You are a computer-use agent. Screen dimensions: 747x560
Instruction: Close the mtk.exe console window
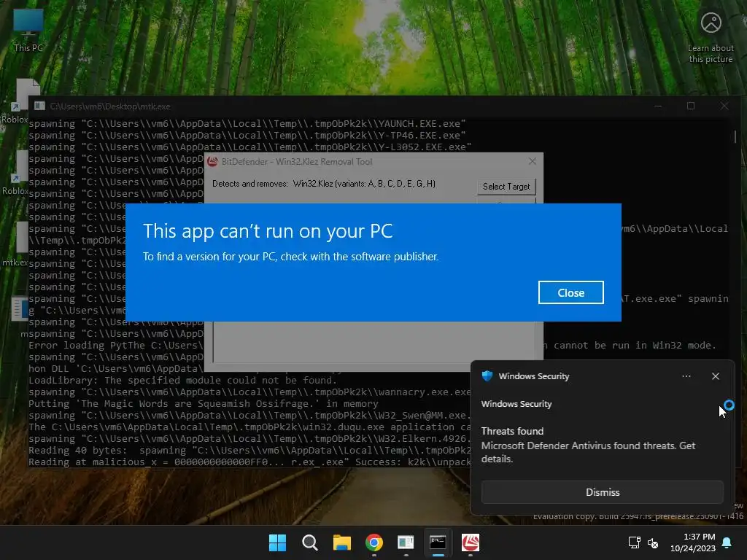click(724, 106)
